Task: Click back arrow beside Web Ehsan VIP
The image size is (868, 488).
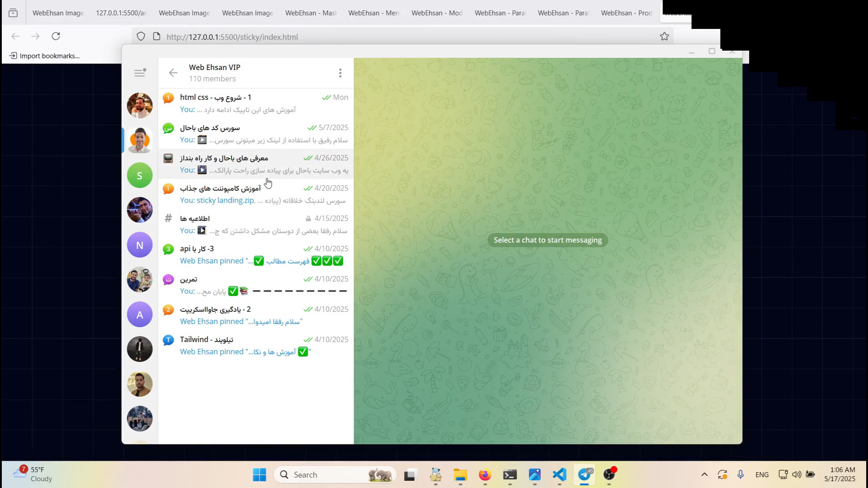Action: (173, 73)
